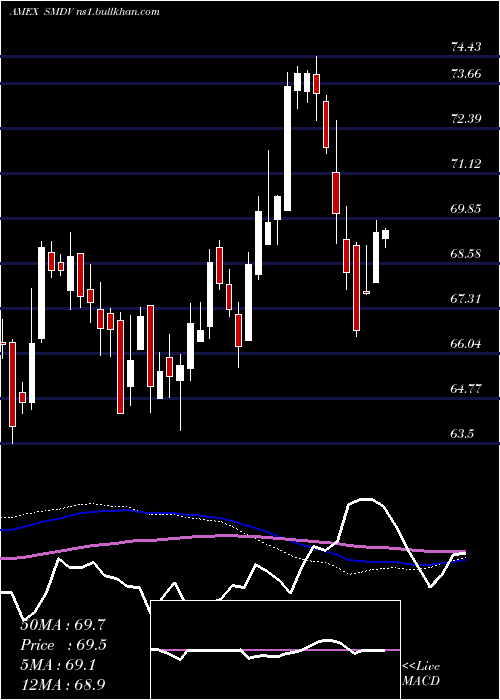This screenshot has width=500, height=700.
Task: Click the MACD inset chart panel
Action: click(x=276, y=650)
